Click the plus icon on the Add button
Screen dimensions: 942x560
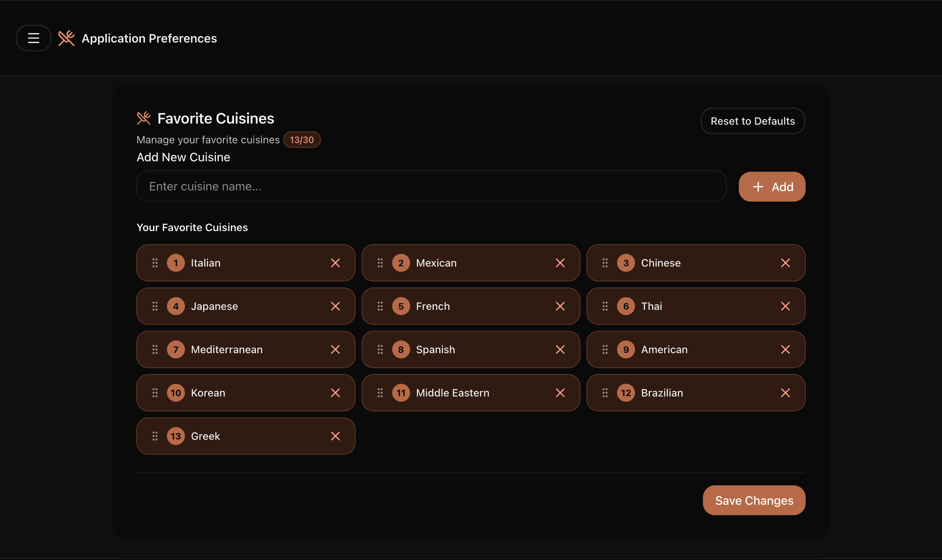tap(758, 186)
